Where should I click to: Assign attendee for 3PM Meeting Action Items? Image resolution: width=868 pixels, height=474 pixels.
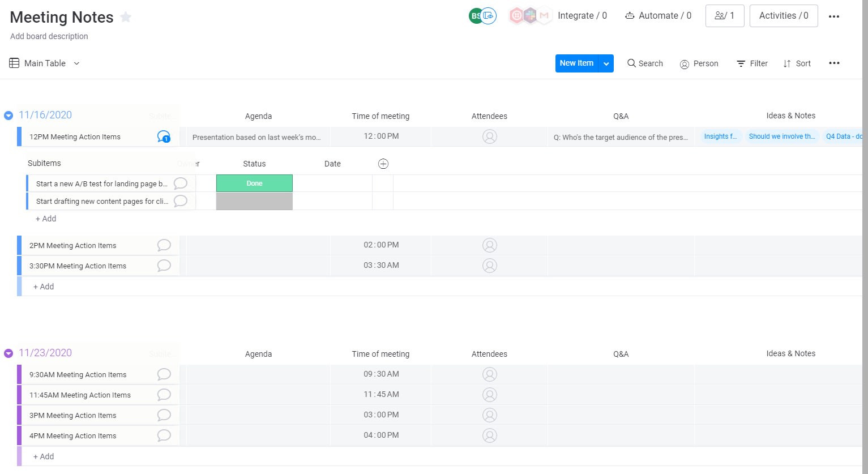point(490,415)
